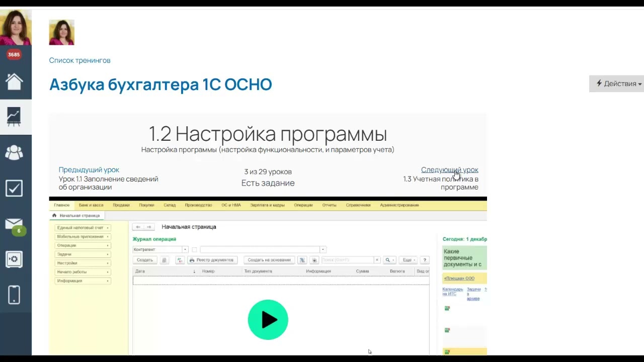Click the back arrow navigation button

138,227
